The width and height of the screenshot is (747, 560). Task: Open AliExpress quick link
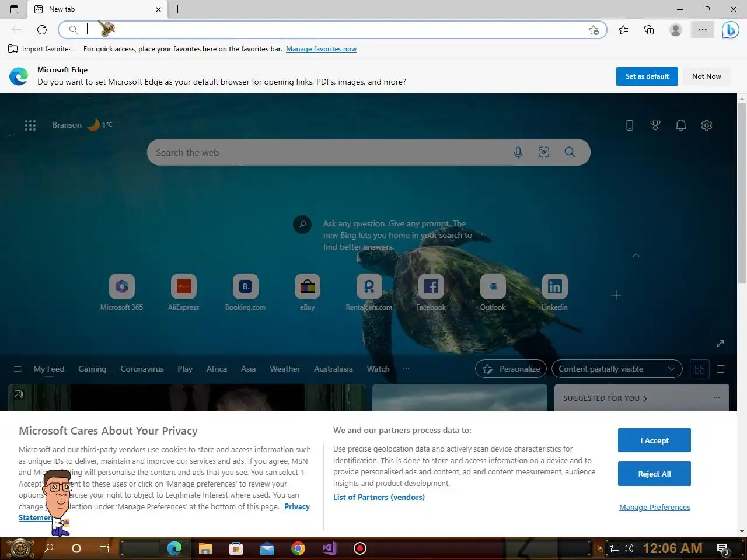pos(183,292)
